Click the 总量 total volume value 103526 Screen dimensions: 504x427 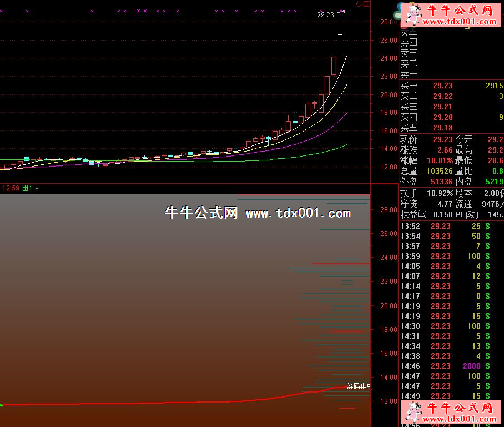click(x=439, y=171)
